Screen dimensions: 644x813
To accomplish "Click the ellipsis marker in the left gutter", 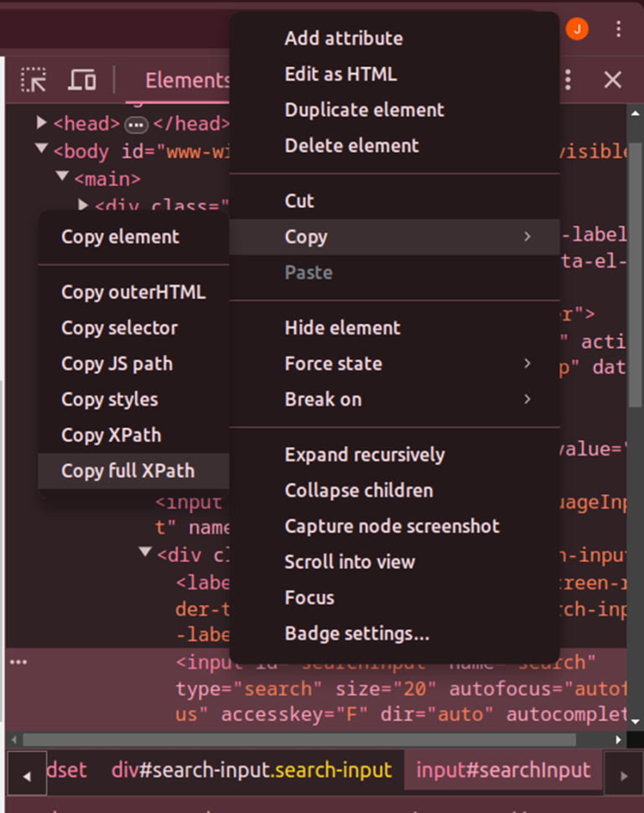I will 18,663.
